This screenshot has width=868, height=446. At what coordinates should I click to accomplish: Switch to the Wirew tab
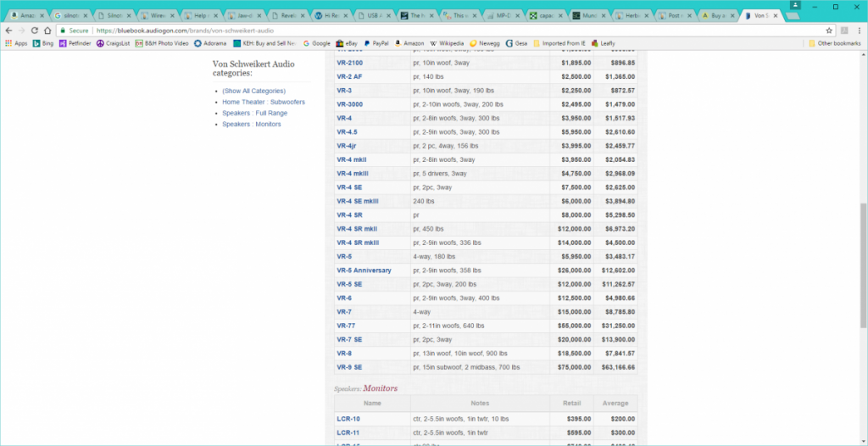click(x=156, y=15)
